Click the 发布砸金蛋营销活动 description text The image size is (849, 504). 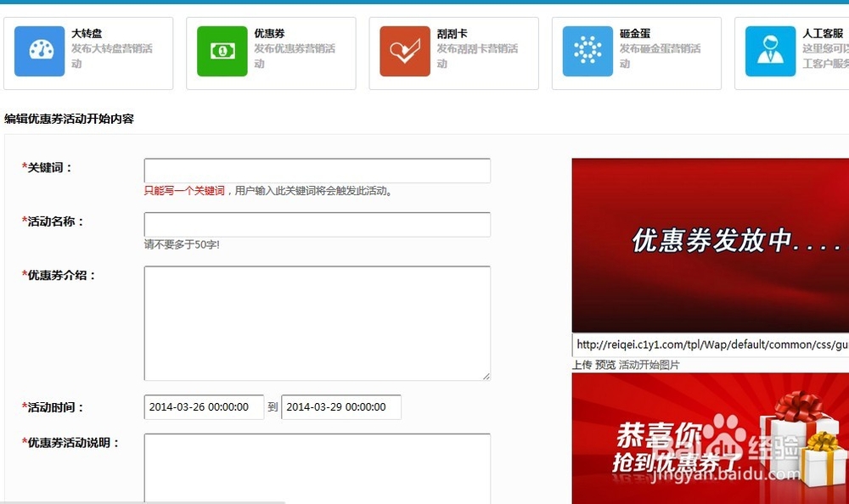tap(661, 56)
